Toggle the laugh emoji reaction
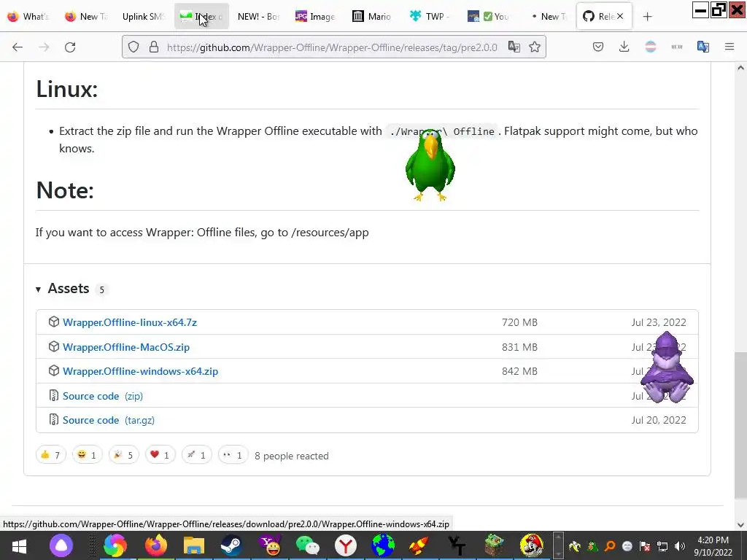The image size is (747, 560). coord(88,455)
